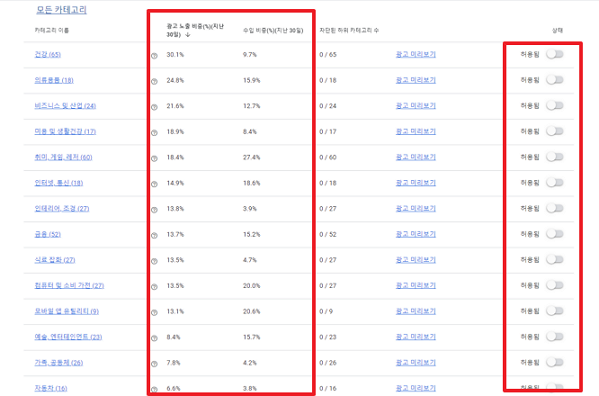Preview ads for 컴퓨터 및 소비 가전
599x396 pixels.
(416, 285)
